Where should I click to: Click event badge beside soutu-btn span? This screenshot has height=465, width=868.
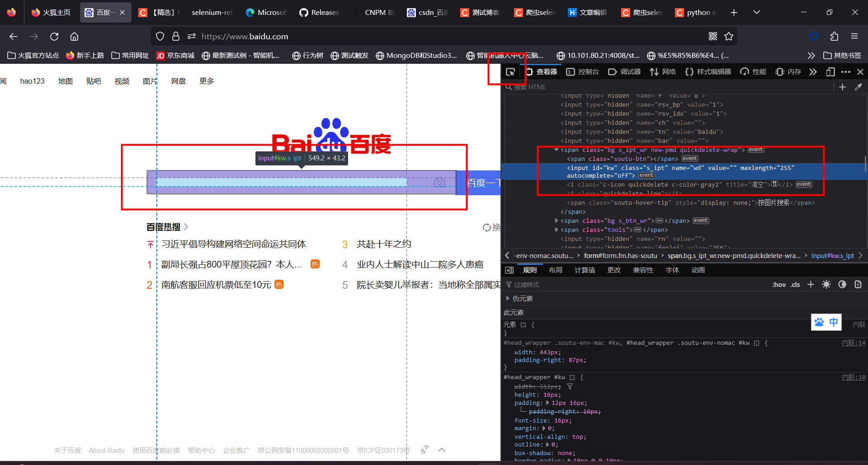(x=690, y=159)
